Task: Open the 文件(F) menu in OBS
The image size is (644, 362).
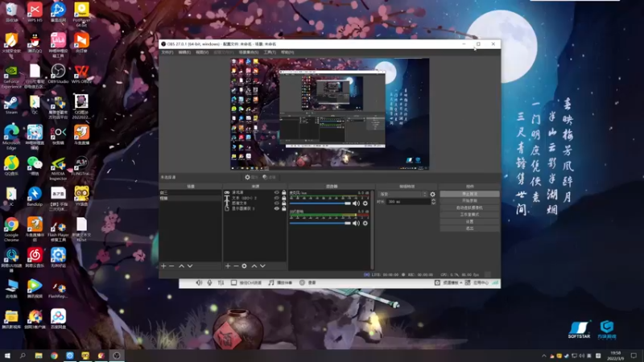Action: tap(167, 52)
